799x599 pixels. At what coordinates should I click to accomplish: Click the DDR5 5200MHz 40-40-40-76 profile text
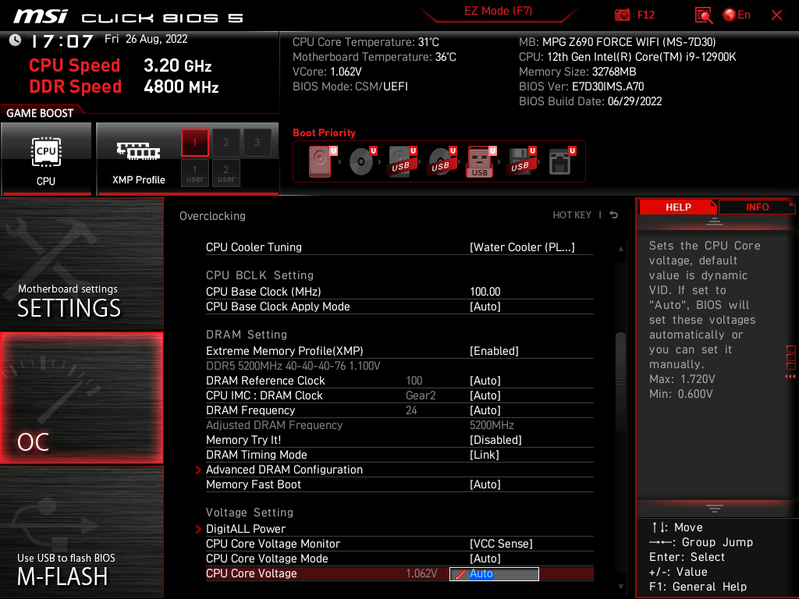point(293,366)
